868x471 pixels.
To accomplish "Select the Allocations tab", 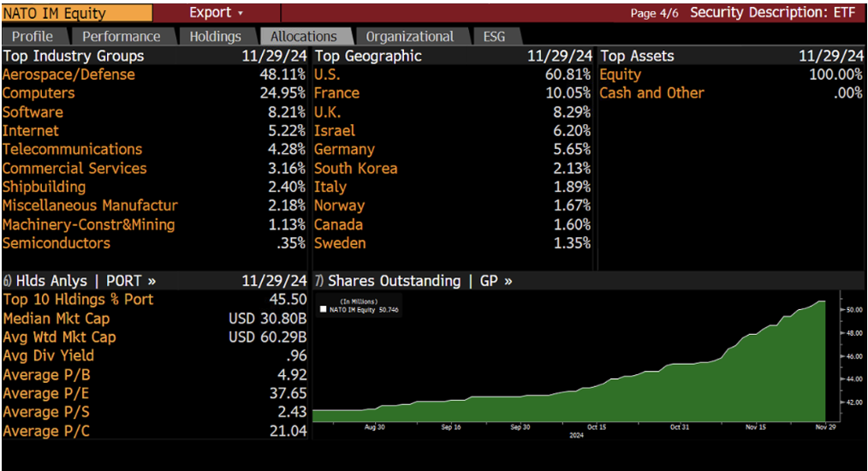I will coord(303,37).
